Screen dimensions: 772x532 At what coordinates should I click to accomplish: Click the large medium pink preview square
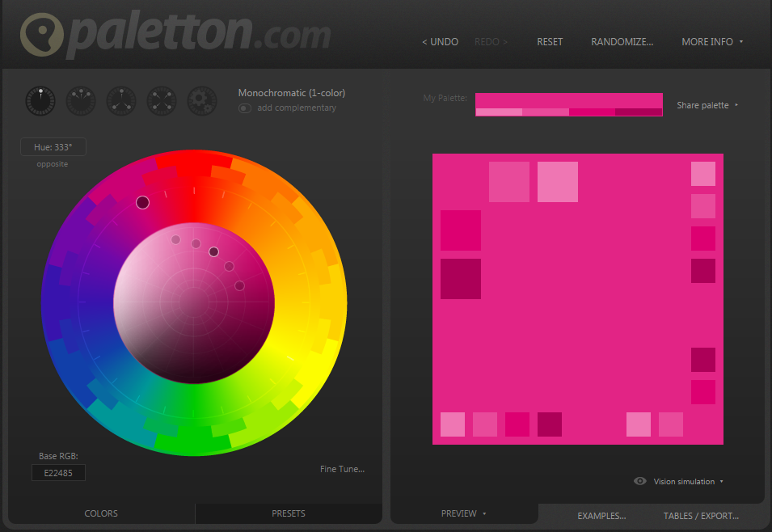click(x=509, y=182)
